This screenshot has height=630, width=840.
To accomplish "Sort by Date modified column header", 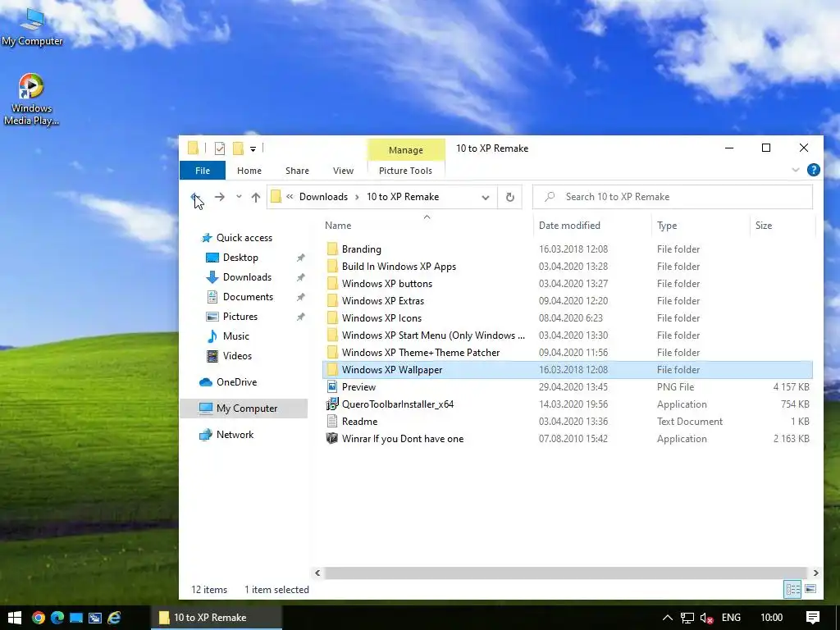I will (x=569, y=226).
